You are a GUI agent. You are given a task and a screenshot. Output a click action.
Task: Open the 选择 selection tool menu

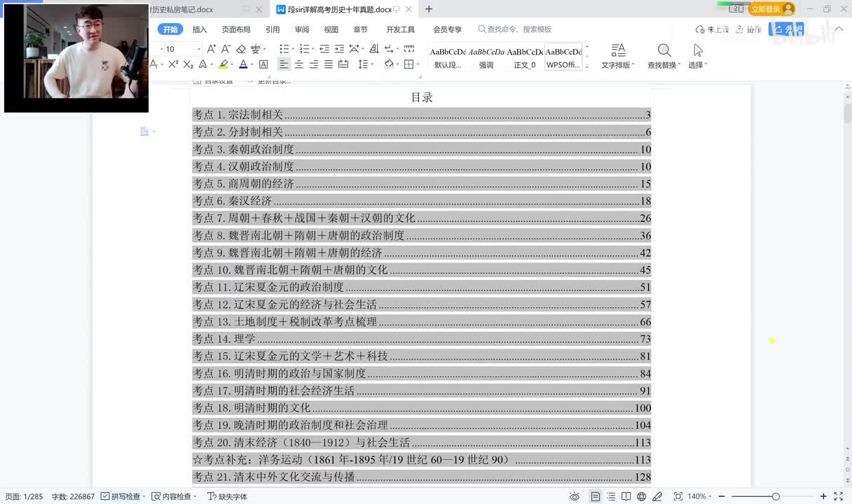(697, 57)
